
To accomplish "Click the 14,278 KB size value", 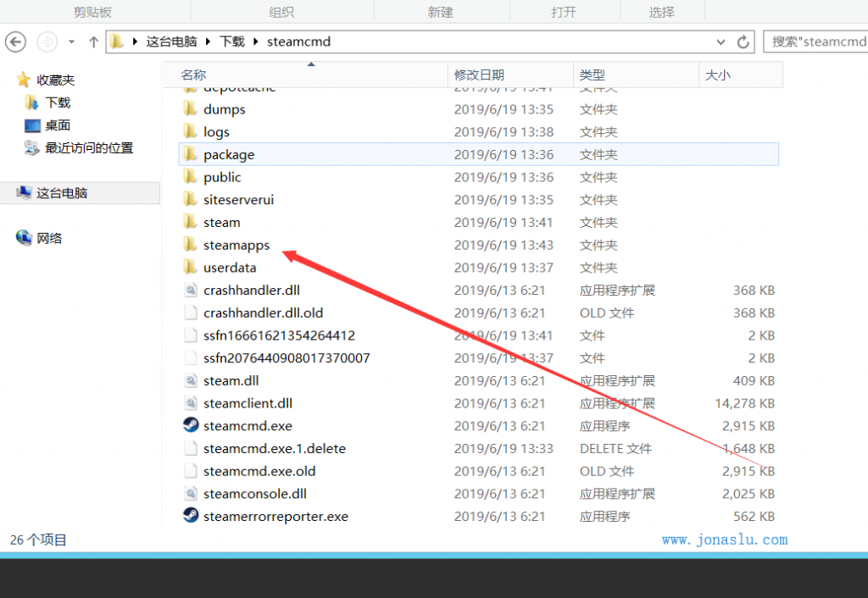I will [744, 403].
